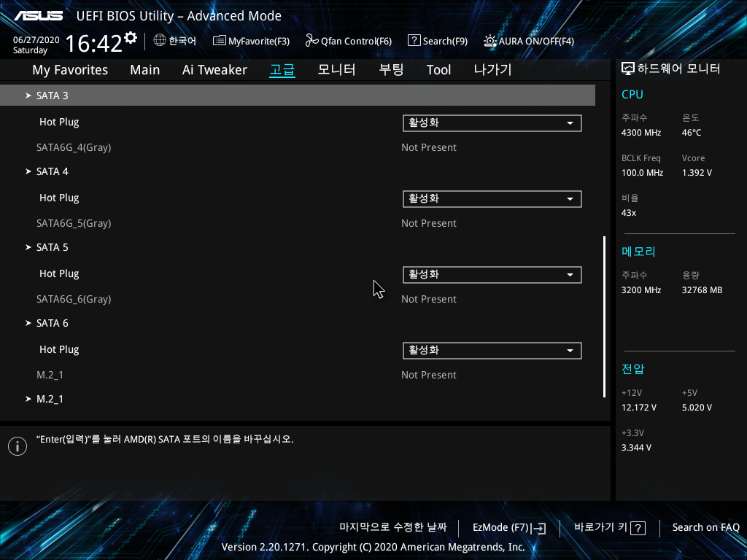Click the 3.344 V value

(636, 448)
